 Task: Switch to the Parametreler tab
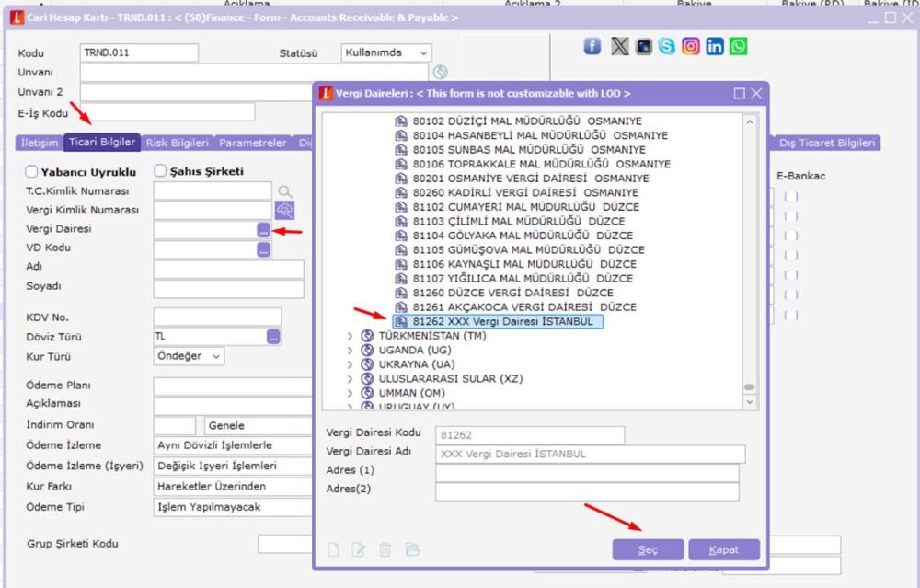(253, 143)
